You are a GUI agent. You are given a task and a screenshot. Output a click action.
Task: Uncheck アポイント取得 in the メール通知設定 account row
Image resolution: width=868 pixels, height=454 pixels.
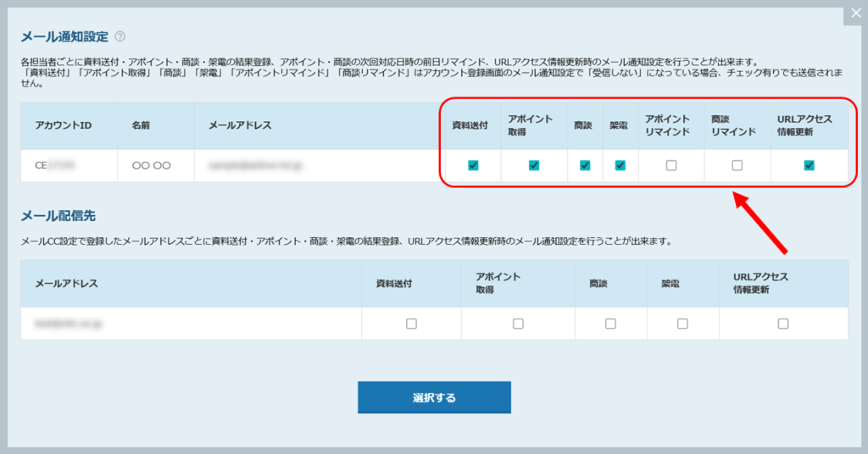534,165
